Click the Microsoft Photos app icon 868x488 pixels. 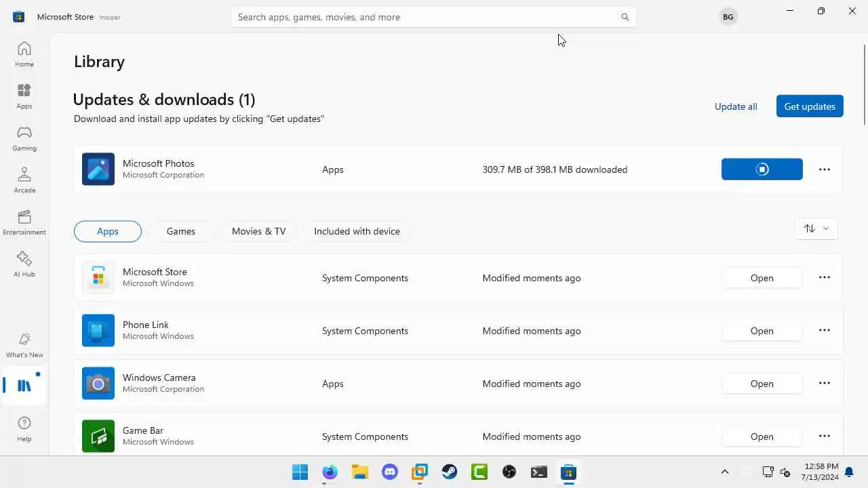point(98,169)
